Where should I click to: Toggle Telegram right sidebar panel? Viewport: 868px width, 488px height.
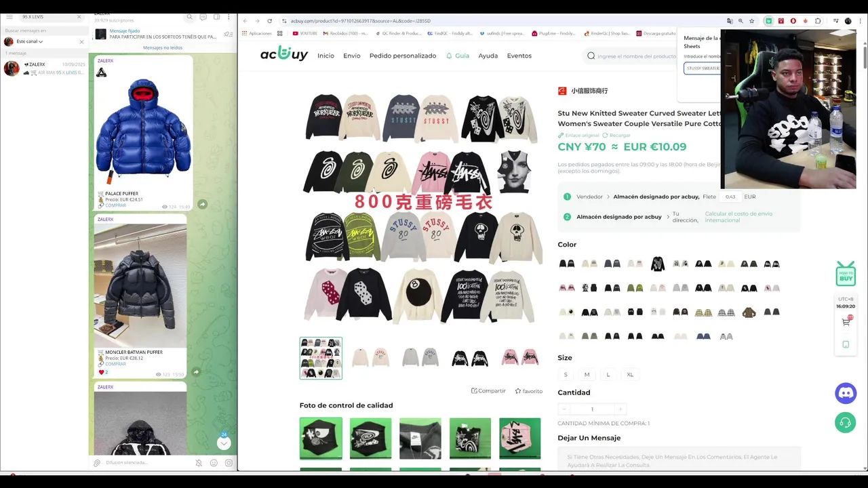(217, 16)
